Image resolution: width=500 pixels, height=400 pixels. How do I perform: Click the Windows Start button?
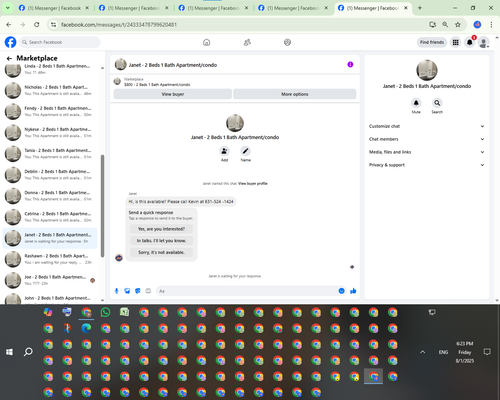9,352
